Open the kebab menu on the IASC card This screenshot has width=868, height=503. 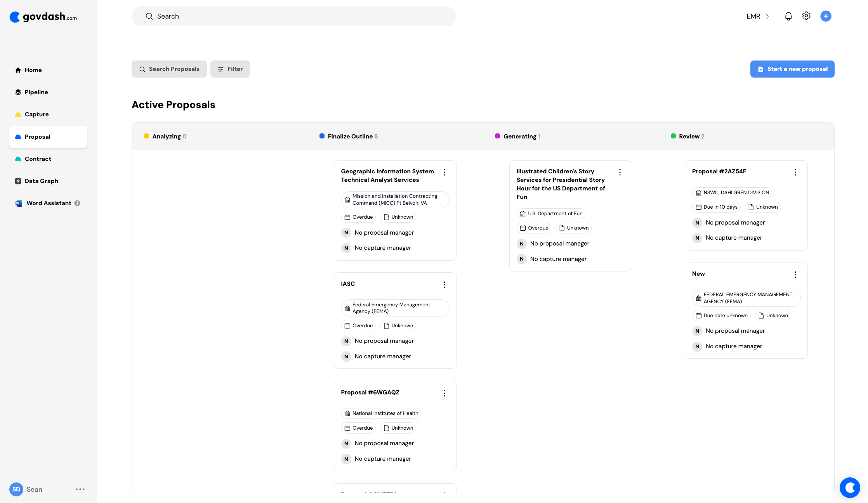point(444,284)
